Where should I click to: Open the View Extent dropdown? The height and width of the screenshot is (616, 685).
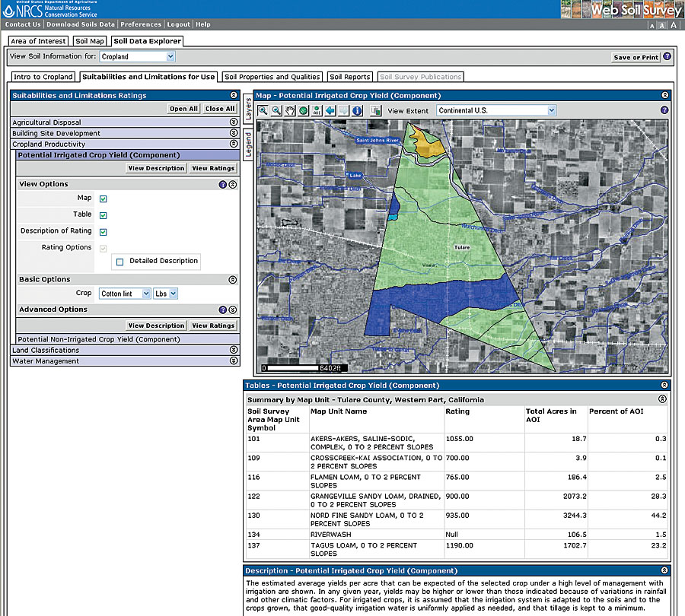pyautogui.click(x=496, y=110)
